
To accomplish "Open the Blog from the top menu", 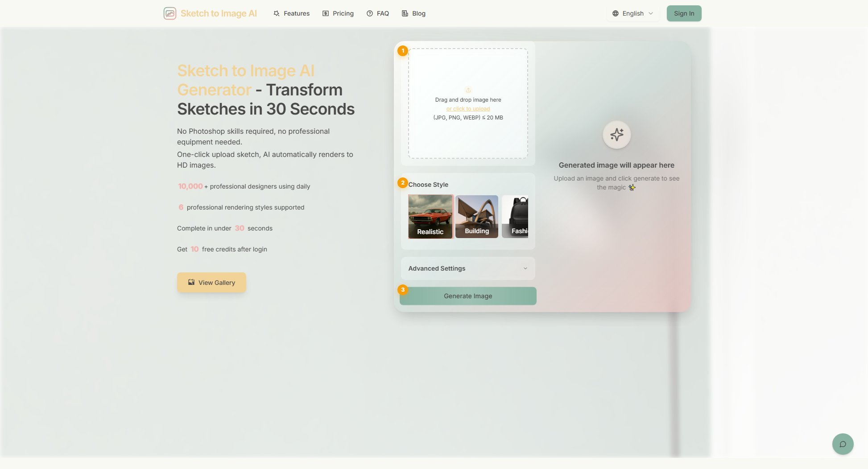I will pyautogui.click(x=418, y=13).
